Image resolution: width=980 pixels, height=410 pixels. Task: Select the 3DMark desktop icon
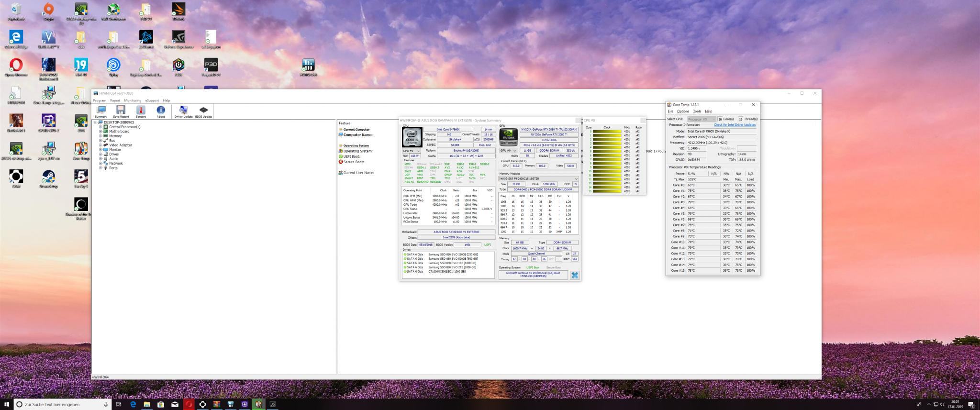click(178, 12)
